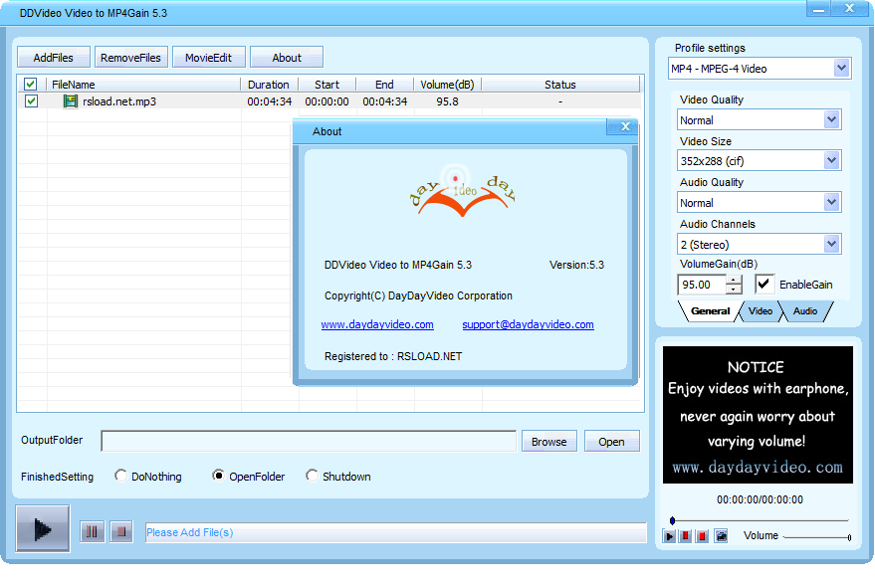
Task: Select the rsload.net.mp3 file name
Action: click(119, 101)
